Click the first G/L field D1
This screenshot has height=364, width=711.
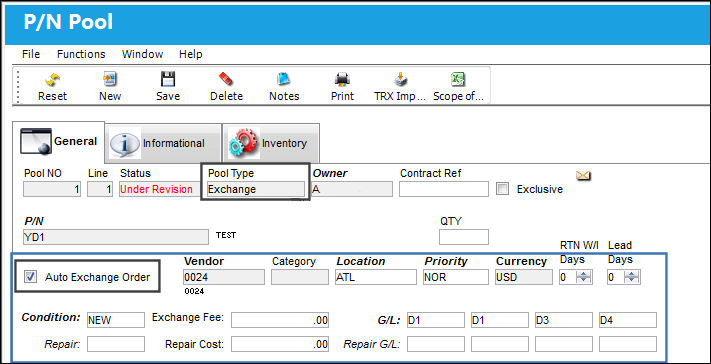[436, 320]
